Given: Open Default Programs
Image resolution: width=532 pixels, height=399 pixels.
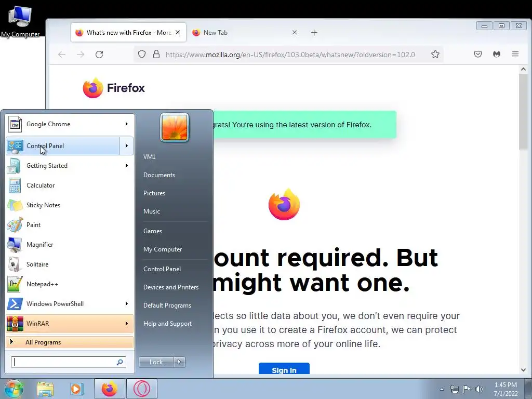Looking at the screenshot, I should point(167,305).
